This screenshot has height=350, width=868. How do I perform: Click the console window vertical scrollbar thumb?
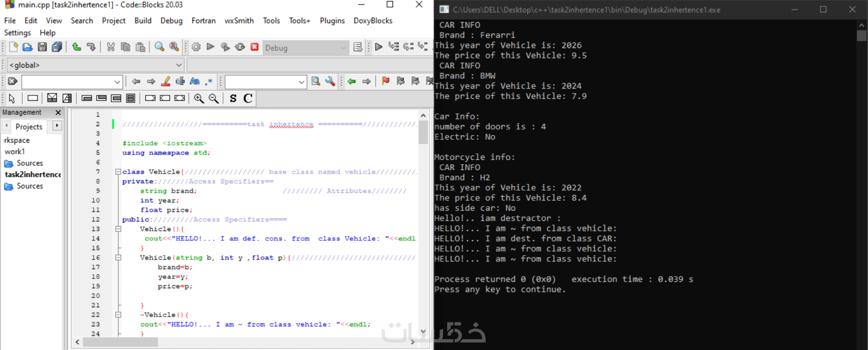tap(861, 36)
